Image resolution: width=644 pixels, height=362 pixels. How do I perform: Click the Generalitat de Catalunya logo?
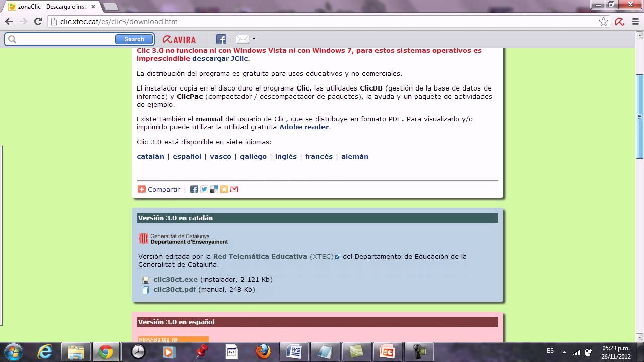click(x=183, y=239)
